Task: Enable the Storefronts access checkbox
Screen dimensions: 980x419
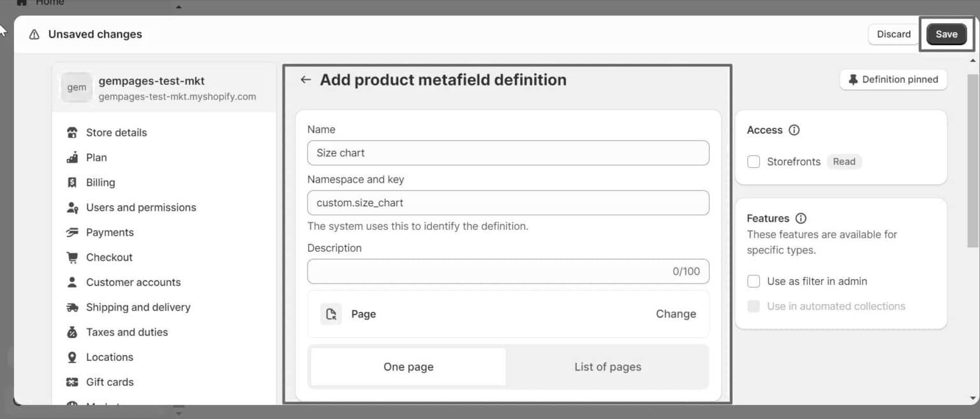Action: coord(754,162)
